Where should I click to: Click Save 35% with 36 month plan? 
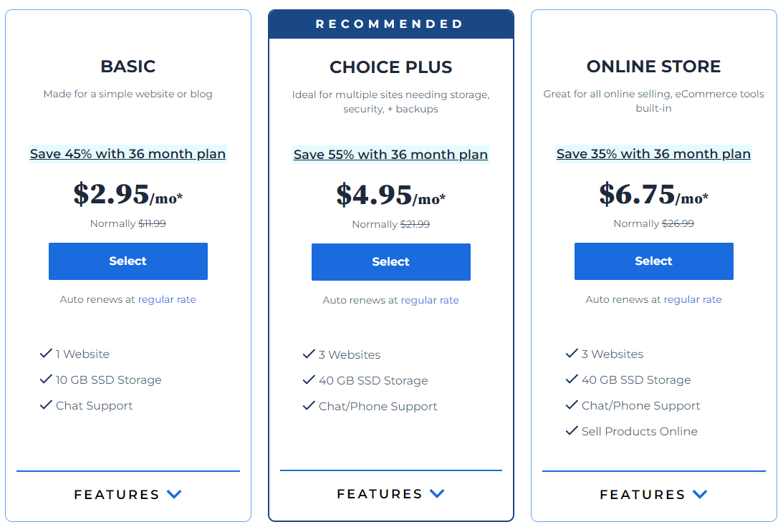pyautogui.click(x=653, y=154)
